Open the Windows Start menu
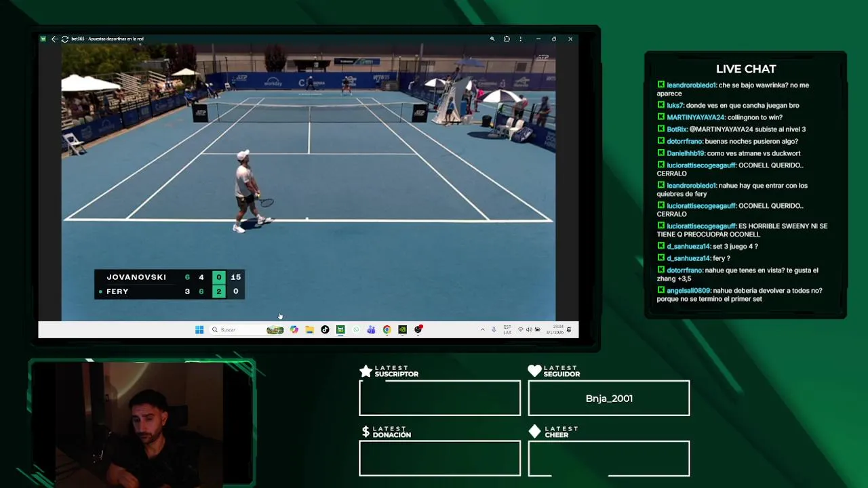Screen dimensions: 868x488 [x=199, y=329]
